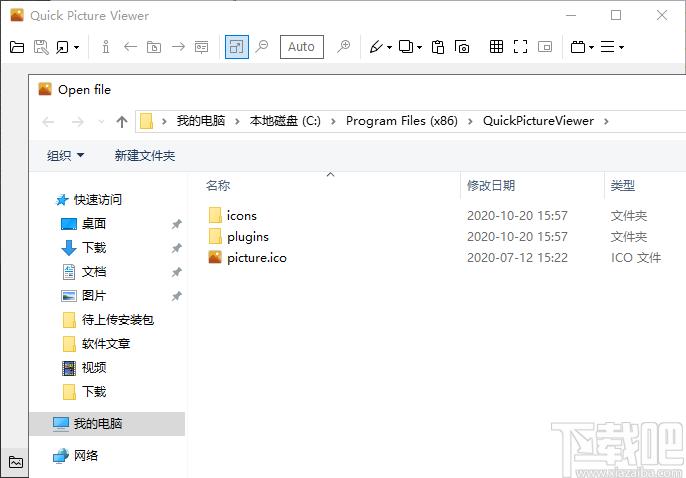The height and width of the screenshot is (478, 686).
Task: Expand chevron after QuickPictureViewer breadcrumb
Action: click(x=606, y=121)
